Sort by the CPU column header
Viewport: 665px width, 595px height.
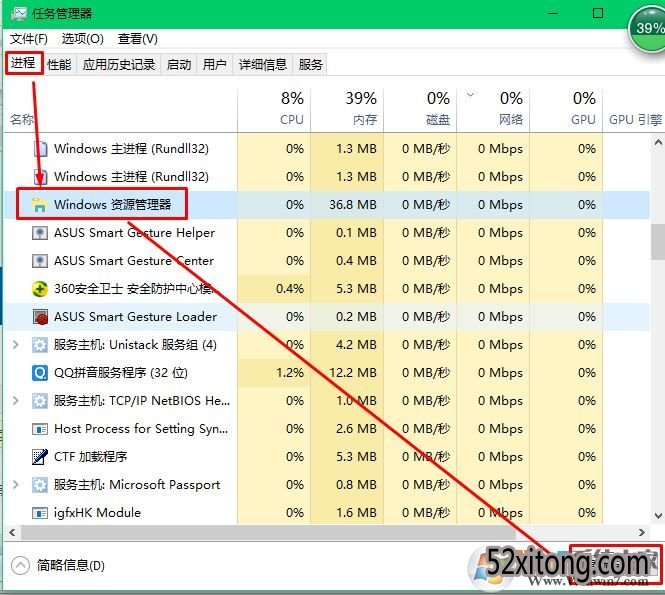pos(274,110)
